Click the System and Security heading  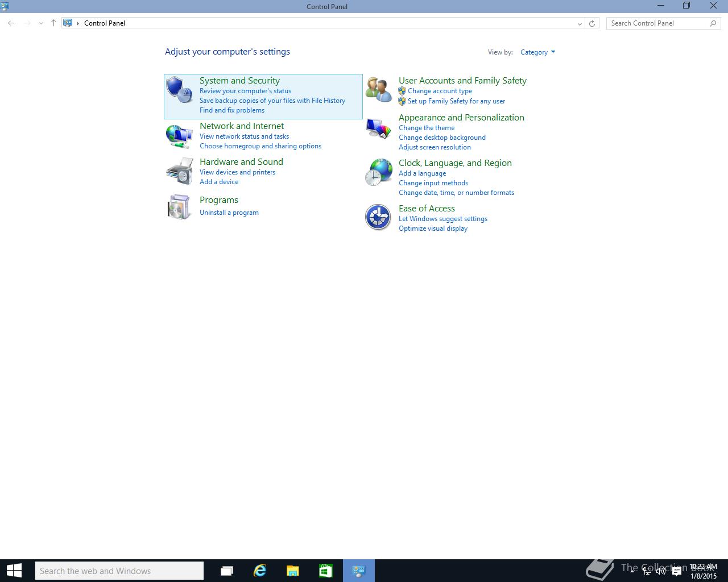pos(239,81)
